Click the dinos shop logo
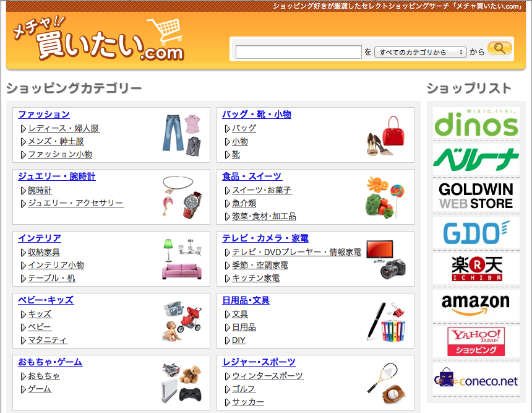 [475, 126]
